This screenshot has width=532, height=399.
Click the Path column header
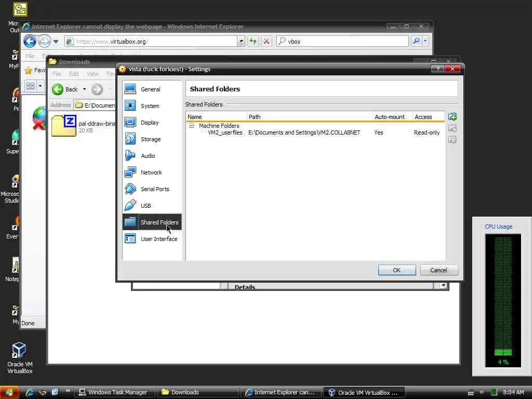tap(310, 117)
